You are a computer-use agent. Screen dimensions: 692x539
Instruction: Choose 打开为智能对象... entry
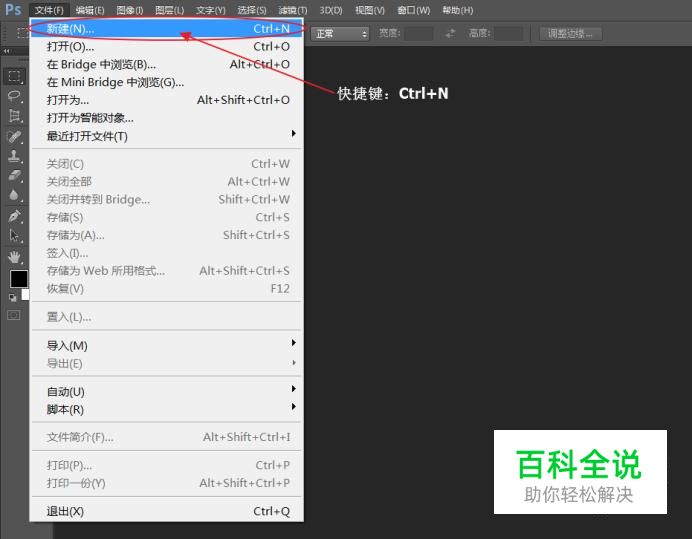[x=167, y=118]
